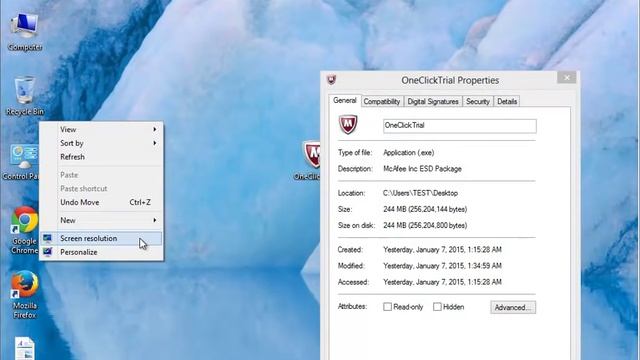Switch to the Security tab
Image resolution: width=640 pixels, height=360 pixels.
478,101
